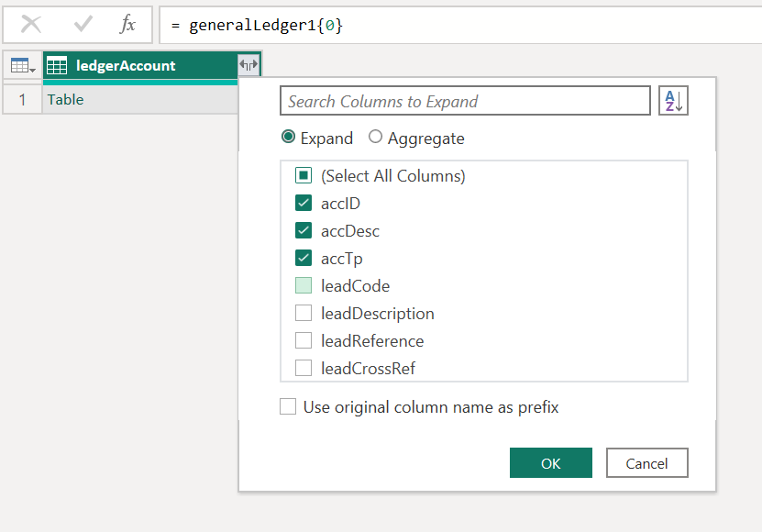Click the table type icon in ledgerAccount header
762x532 pixels.
pos(57,66)
